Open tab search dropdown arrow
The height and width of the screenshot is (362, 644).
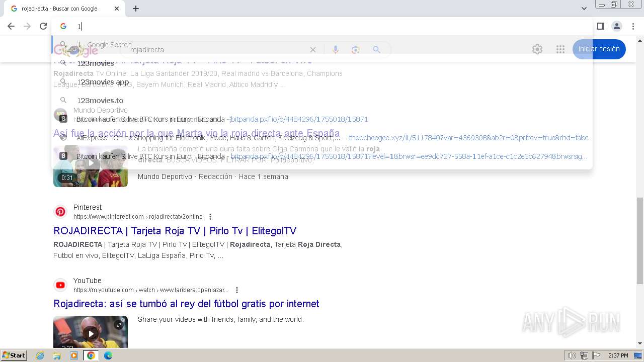point(584,9)
